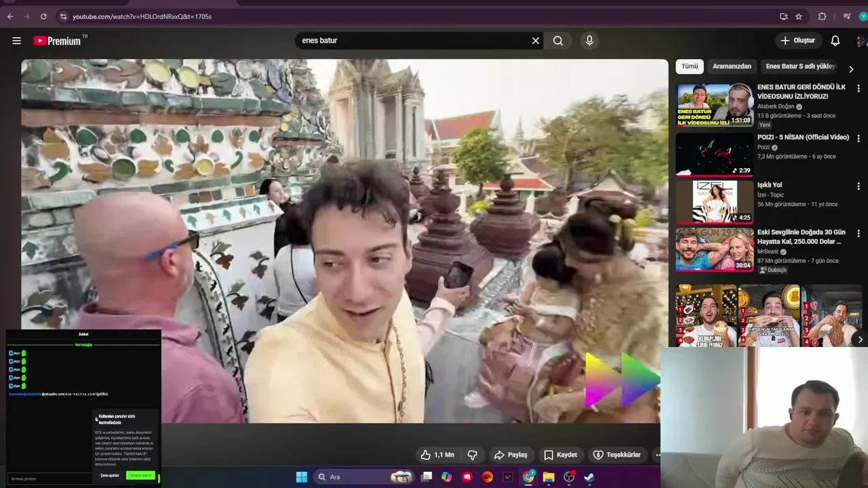
Task: Launch Copilot from the taskbar
Action: (x=446, y=477)
